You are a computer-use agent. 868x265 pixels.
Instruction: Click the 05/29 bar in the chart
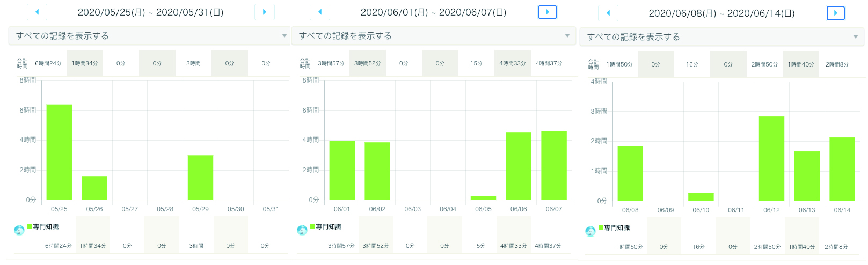[x=200, y=178]
